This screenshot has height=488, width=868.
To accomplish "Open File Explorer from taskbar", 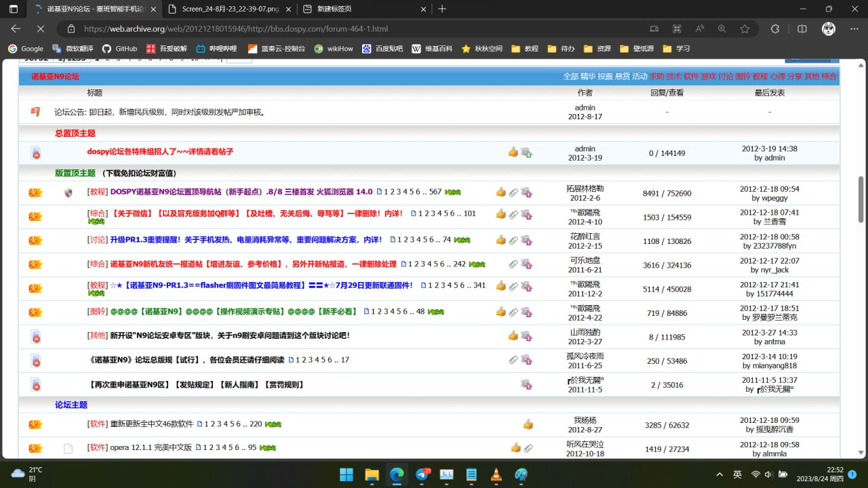I will pyautogui.click(x=371, y=474).
